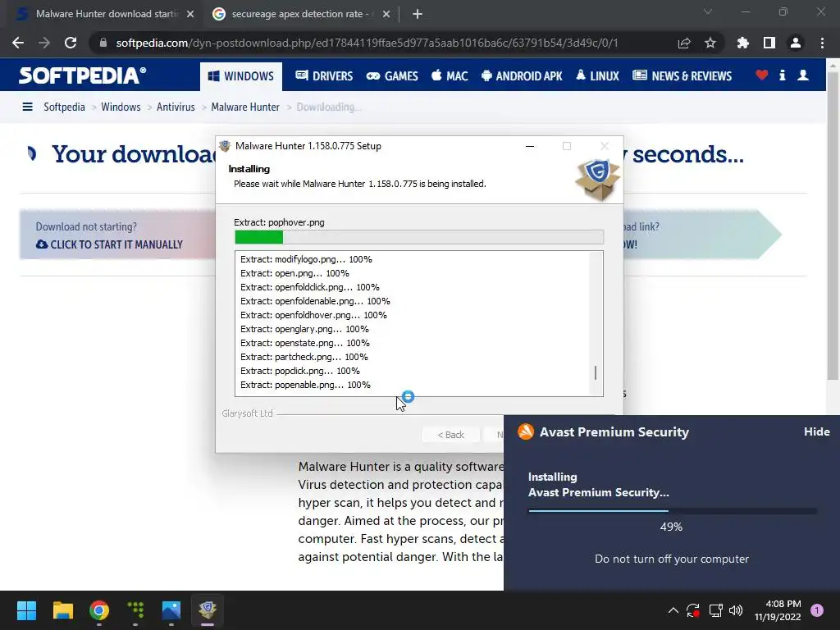840x630 pixels.
Task: Click the share page icon in address bar
Action: [x=684, y=43]
